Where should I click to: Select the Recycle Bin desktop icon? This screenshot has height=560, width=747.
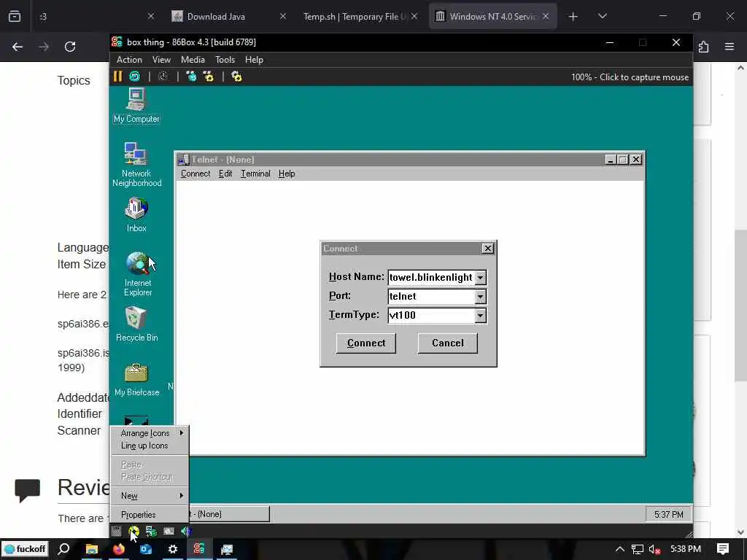coord(136,324)
